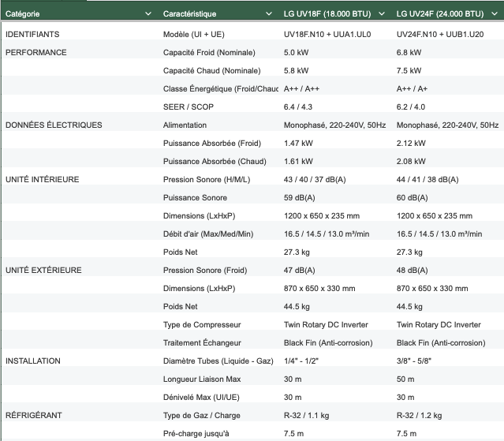This screenshot has height=441, width=504.
Task: Select the LG UV18F (18.000 BTU) header
Action: click(x=327, y=14)
